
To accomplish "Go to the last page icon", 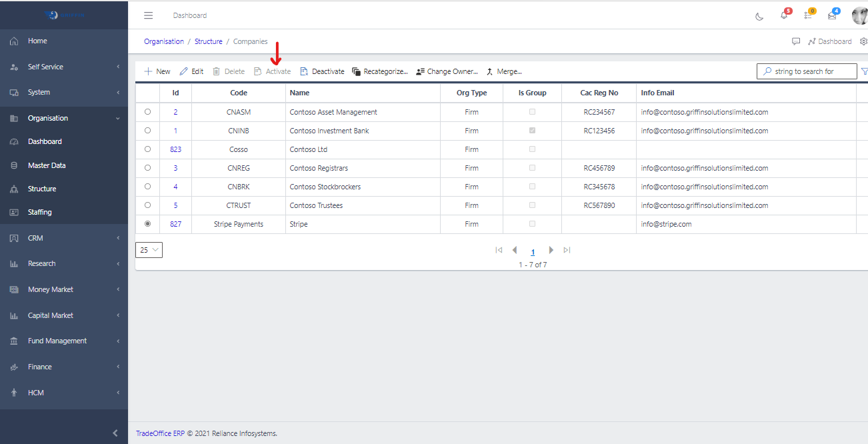I will point(567,250).
